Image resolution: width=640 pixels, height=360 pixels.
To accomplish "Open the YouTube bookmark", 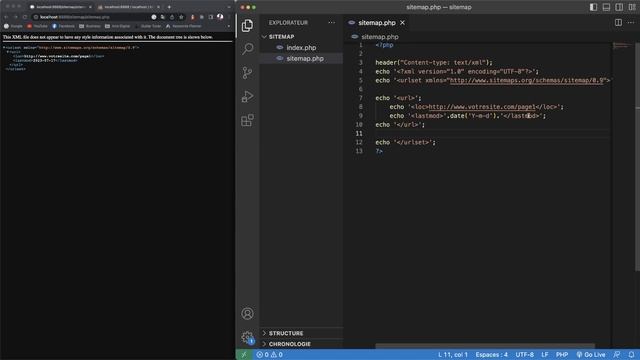I will point(37,26).
